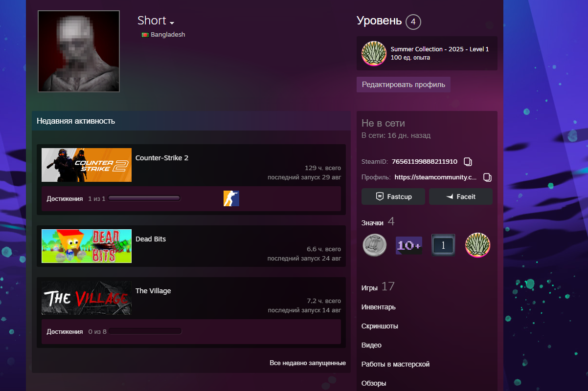The image size is (588, 391).
Task: Open the number 1 badge
Action: pos(443,245)
